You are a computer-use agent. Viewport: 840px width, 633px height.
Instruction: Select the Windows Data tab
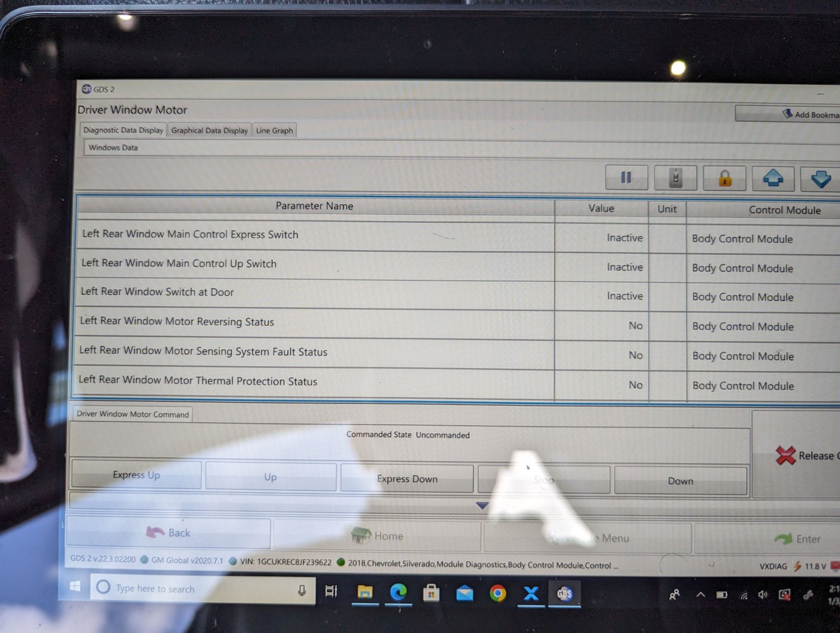pos(113,148)
